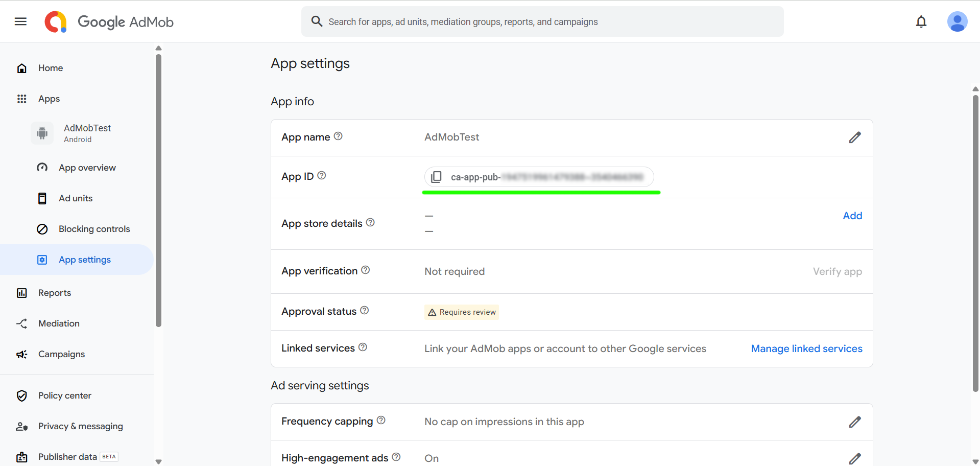Open the user account avatar

[957, 21]
